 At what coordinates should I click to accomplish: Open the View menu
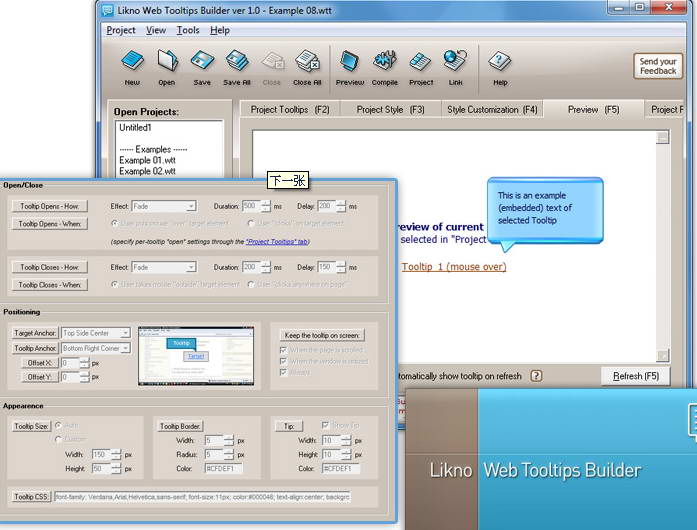coord(156,30)
